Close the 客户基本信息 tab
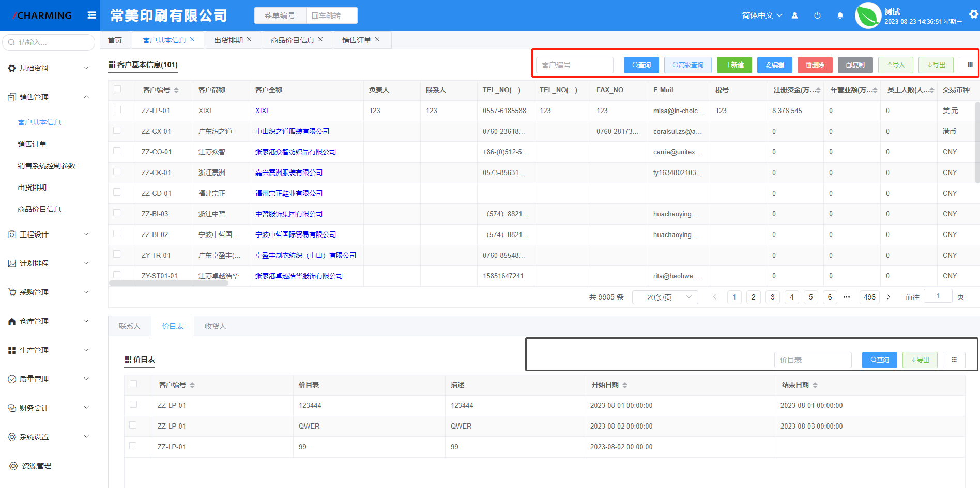The height and width of the screenshot is (488, 980). 192,39
